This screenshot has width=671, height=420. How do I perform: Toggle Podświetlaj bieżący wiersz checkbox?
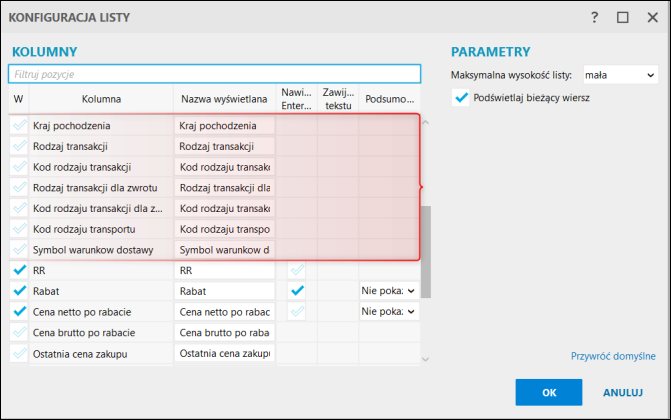pos(461,97)
